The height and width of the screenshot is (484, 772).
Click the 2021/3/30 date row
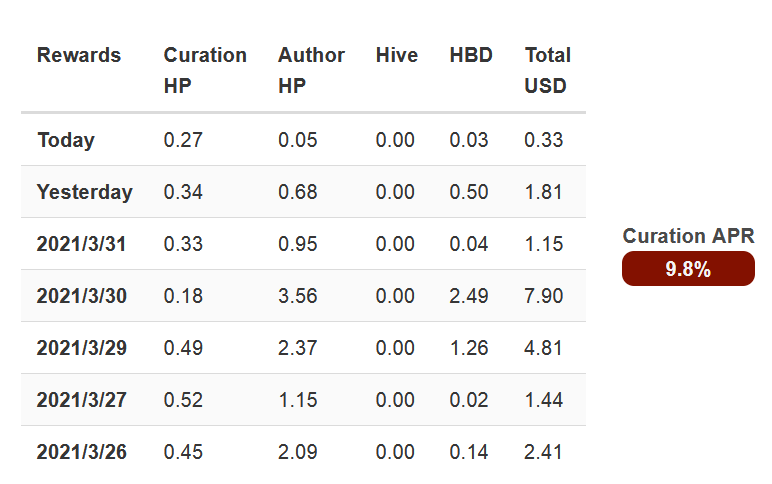[303, 296]
